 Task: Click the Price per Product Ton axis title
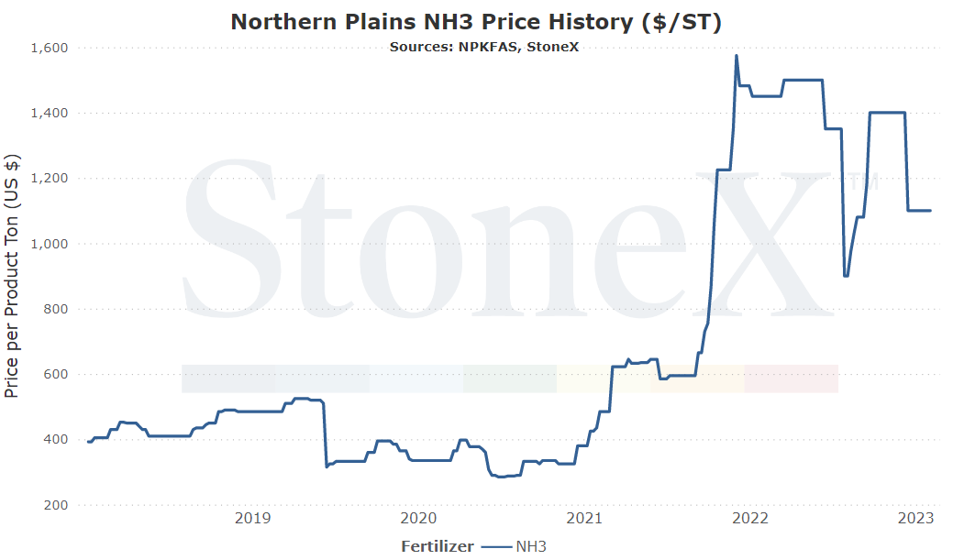12,276
